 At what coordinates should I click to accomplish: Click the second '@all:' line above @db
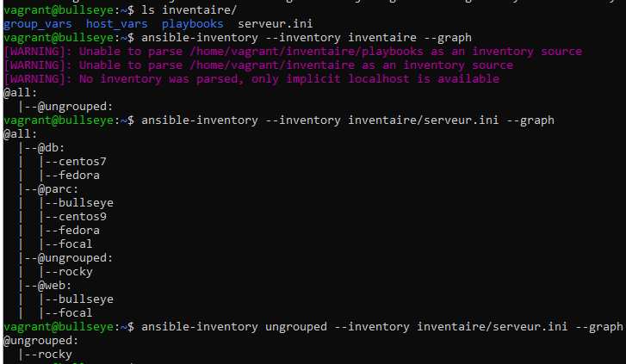tap(20, 134)
